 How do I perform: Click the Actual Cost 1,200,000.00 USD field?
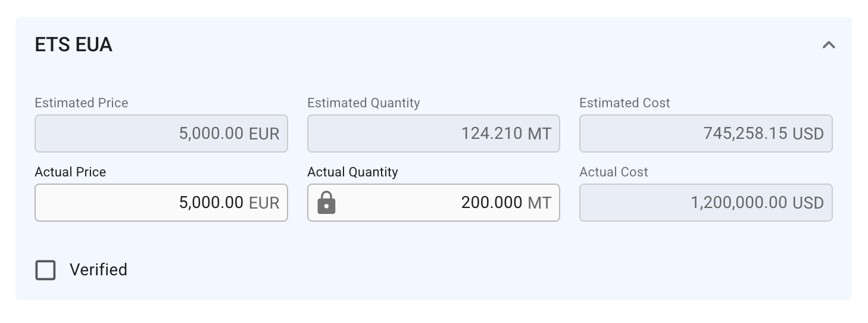(706, 203)
